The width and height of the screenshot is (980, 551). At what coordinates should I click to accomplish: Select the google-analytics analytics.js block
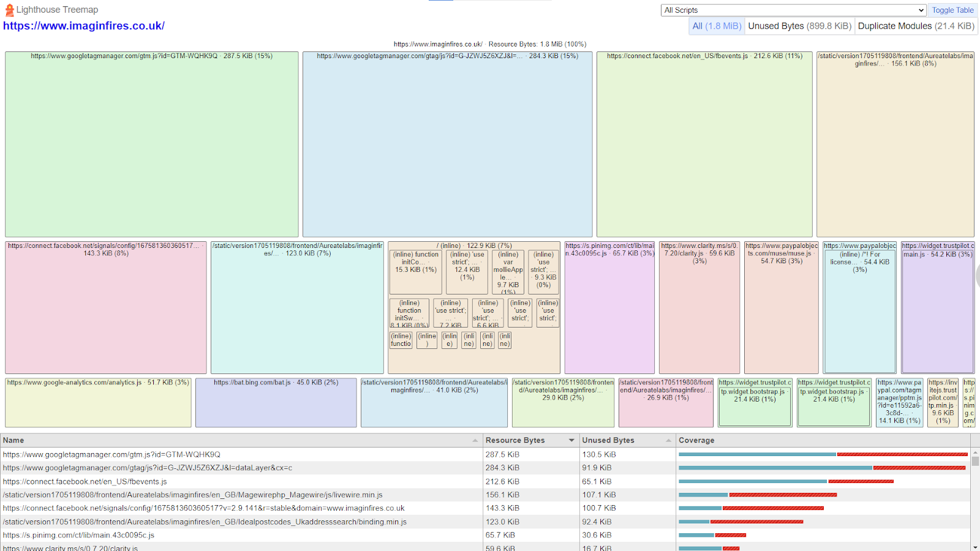[x=98, y=403]
